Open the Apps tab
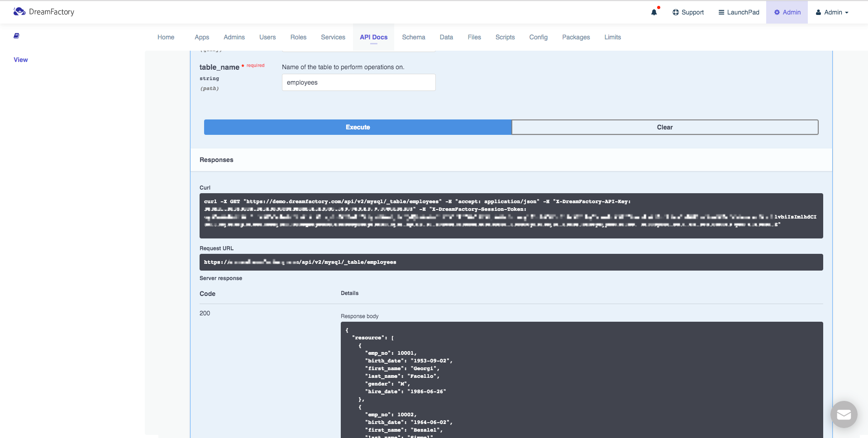Image resolution: width=868 pixels, height=438 pixels. 202,37
